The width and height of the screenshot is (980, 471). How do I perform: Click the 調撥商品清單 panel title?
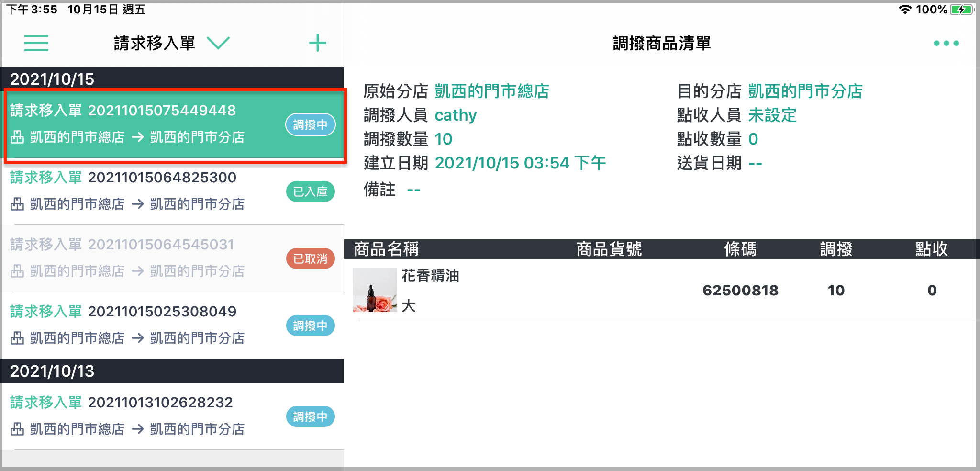coord(662,43)
